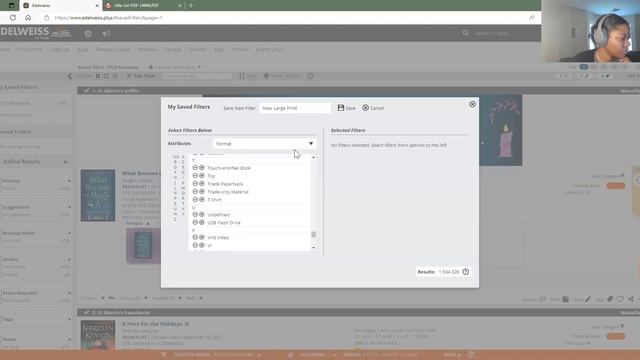Viewport: 640px width, 360px height.
Task: Click the plus icon beside Touch-and-feel Book
Action: point(202,168)
